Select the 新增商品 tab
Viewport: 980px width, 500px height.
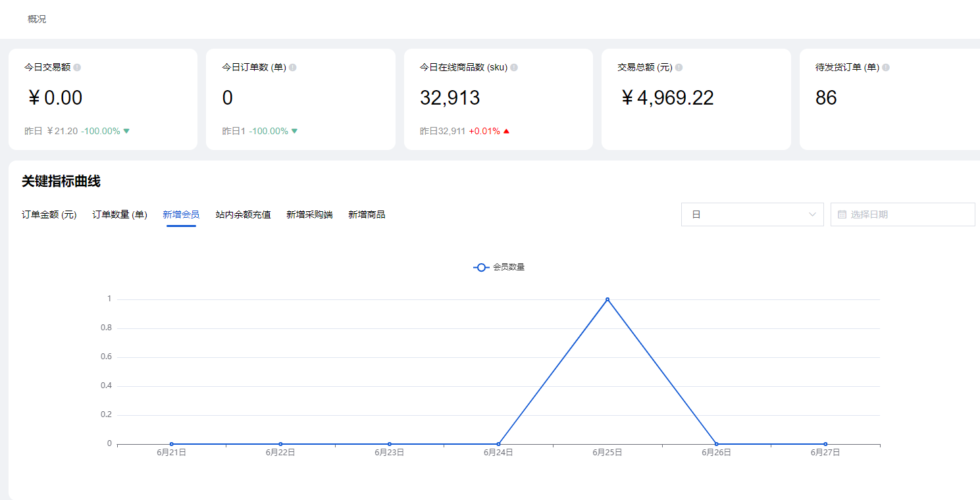point(367,214)
